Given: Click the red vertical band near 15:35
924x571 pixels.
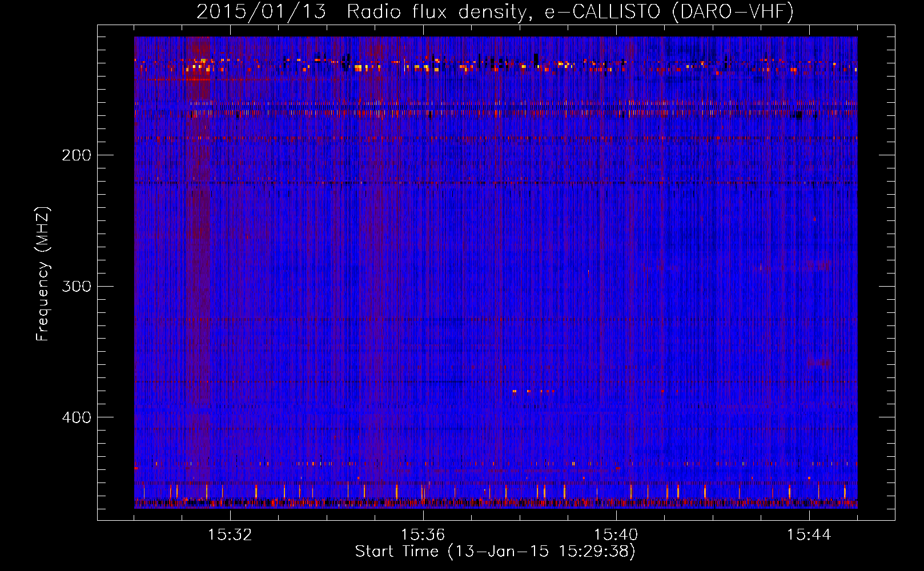Looking at the screenshot, I should pos(378,257).
